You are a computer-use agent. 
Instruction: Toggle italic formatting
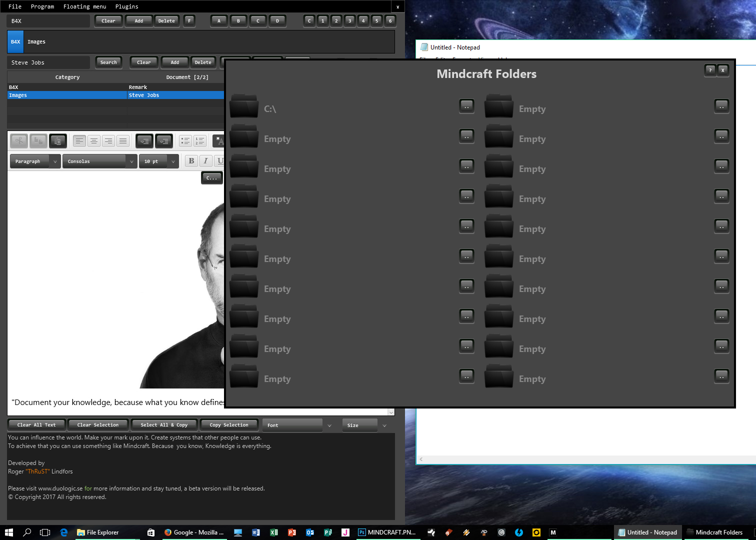[206, 161]
